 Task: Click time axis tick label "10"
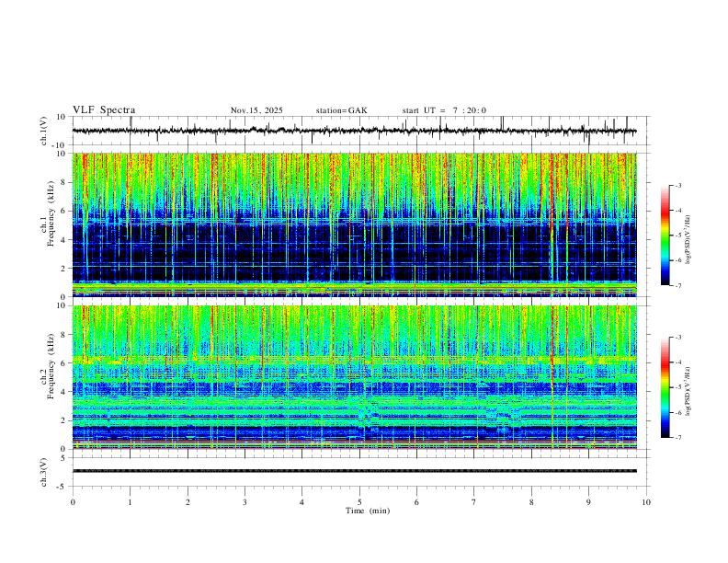(x=646, y=502)
